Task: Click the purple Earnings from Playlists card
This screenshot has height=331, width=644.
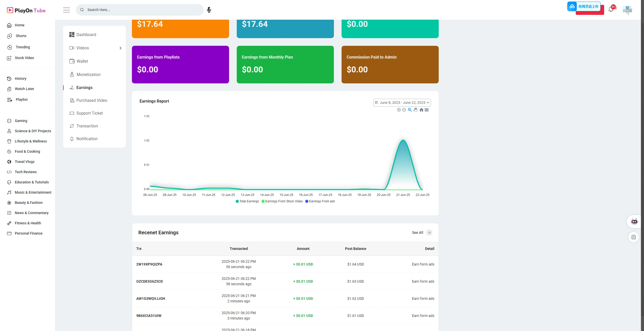Action: [180, 64]
